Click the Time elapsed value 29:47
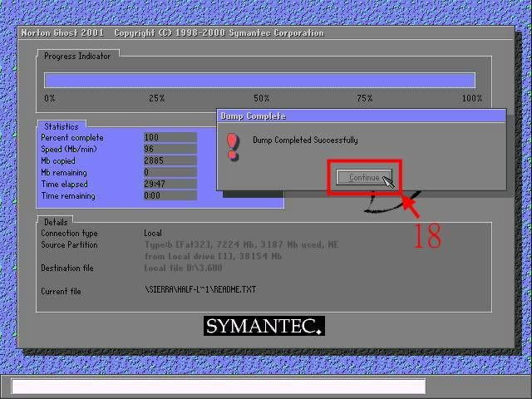 tap(170, 184)
